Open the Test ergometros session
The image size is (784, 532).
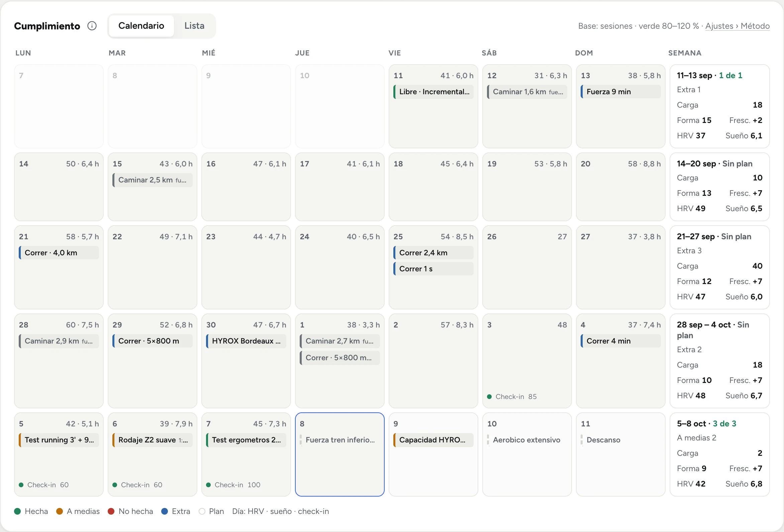click(x=246, y=440)
